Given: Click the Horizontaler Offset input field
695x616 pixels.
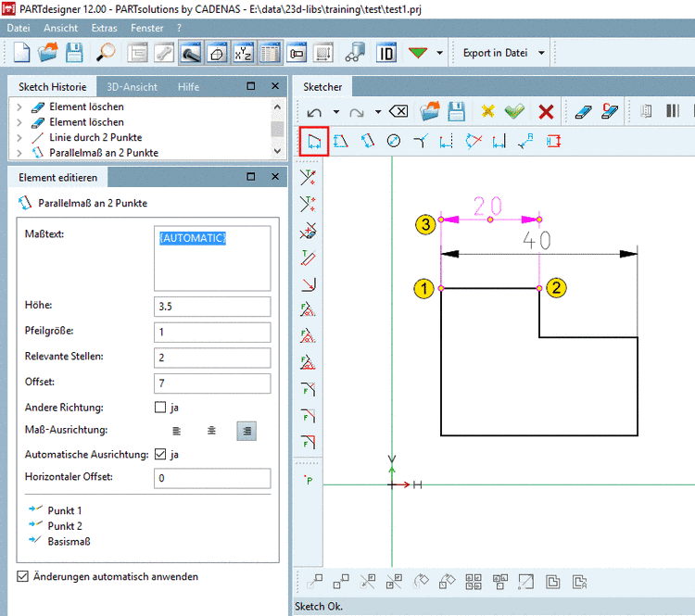Looking at the screenshot, I should tap(212, 478).
